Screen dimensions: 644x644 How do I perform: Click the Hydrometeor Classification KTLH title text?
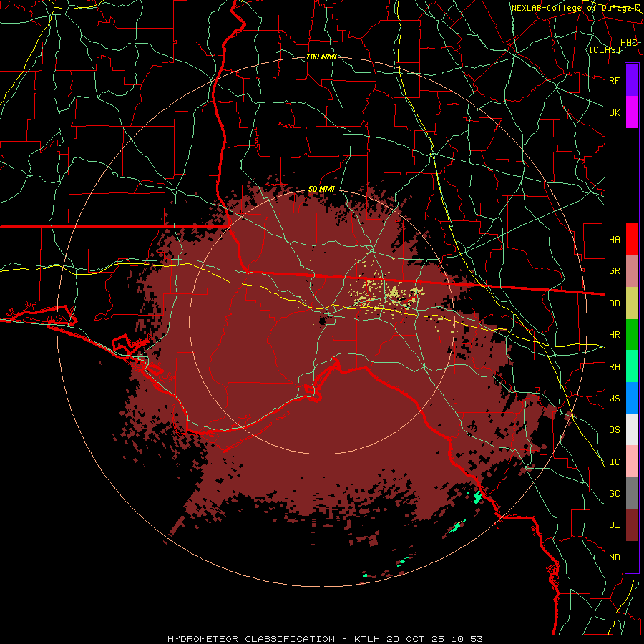325,639
